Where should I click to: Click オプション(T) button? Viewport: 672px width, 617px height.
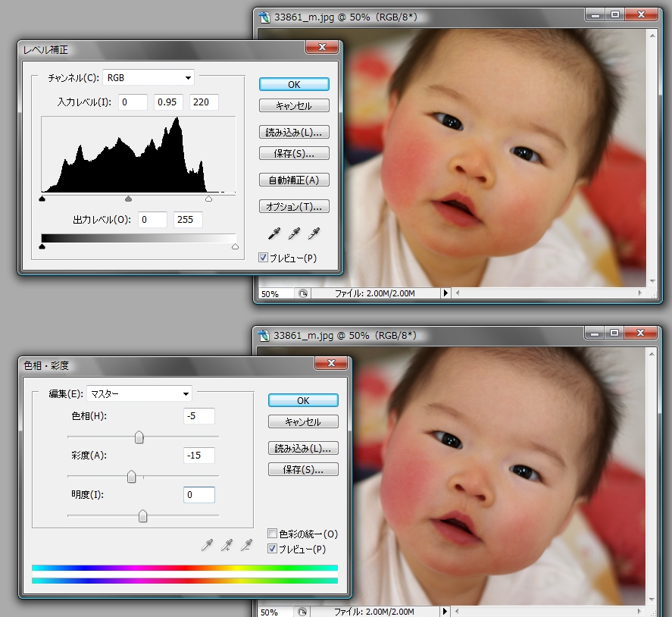click(x=294, y=206)
